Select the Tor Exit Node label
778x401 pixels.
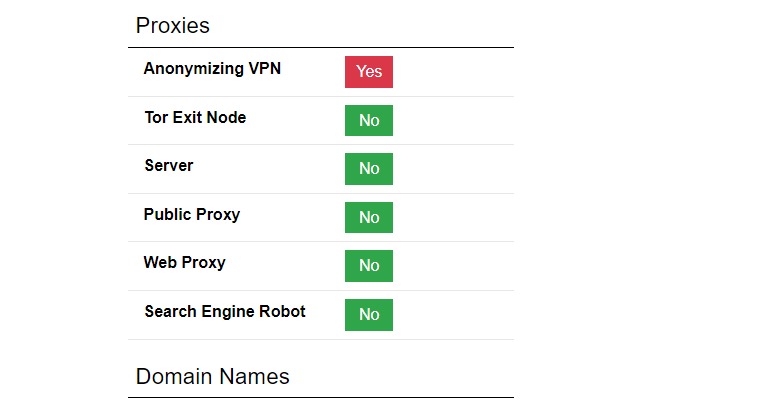pyautogui.click(x=195, y=117)
